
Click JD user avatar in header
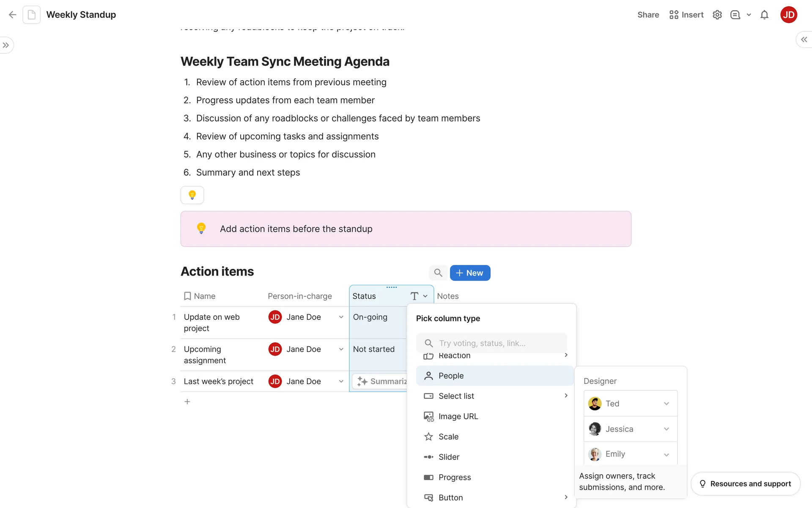[788, 15]
